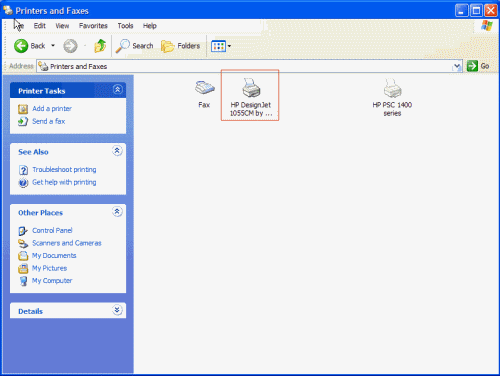This screenshot has height=376, width=500.
Task: Click the My Pictures folder icon
Action: (x=23, y=268)
